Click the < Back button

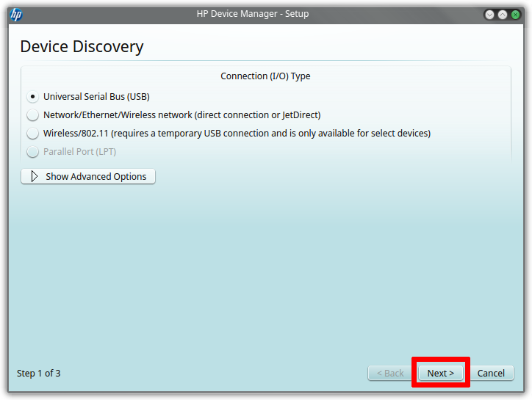point(390,373)
